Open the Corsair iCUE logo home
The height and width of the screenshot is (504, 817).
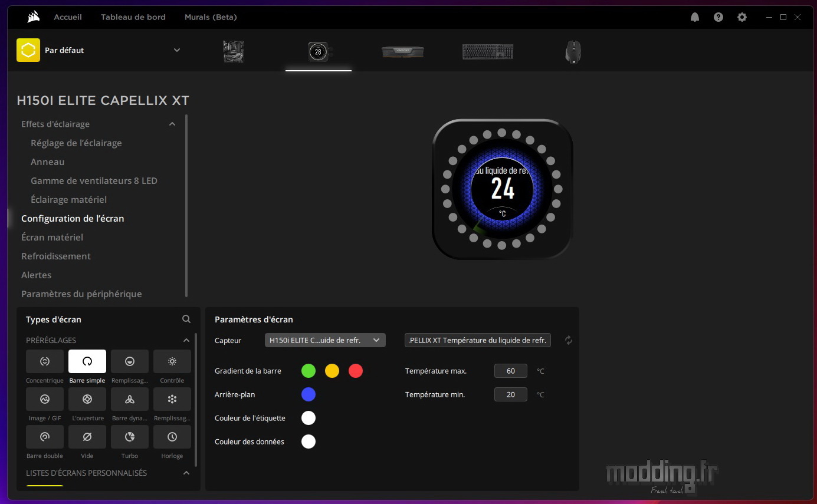[33, 17]
